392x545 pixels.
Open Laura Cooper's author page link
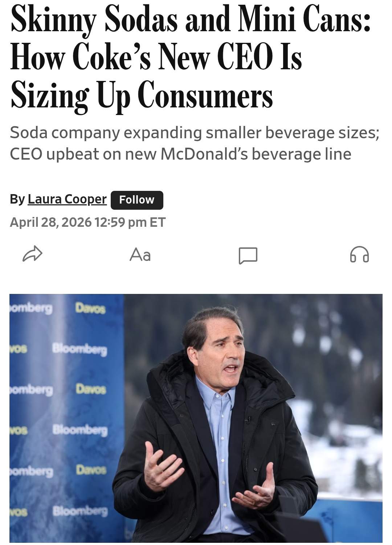67,199
